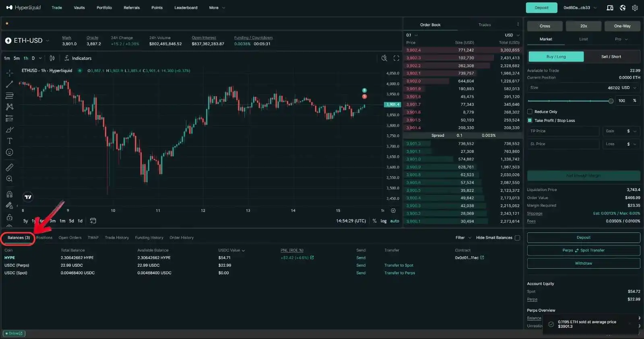This screenshot has width=644, height=339.
Task: Switch to the Trades tab
Action: coord(485,25)
